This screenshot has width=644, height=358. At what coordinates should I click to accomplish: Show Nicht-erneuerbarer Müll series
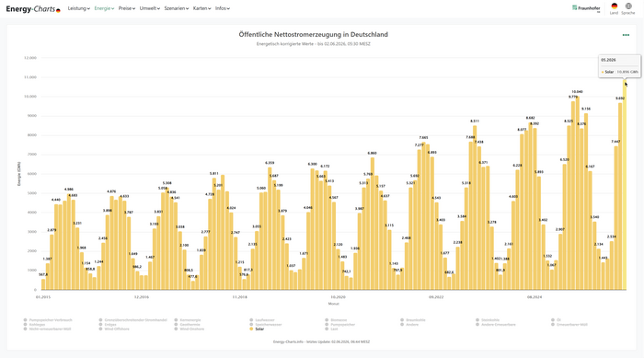coord(47,329)
